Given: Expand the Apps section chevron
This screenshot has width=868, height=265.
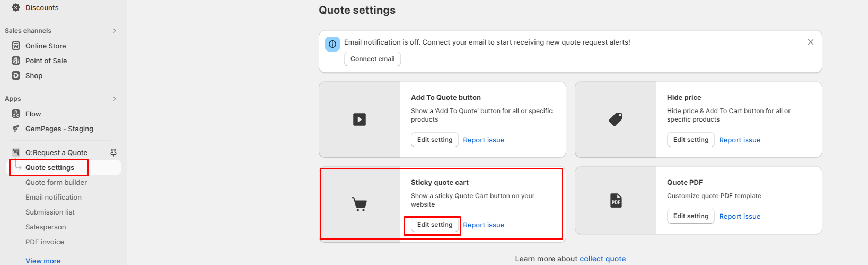Looking at the screenshot, I should 115,99.
